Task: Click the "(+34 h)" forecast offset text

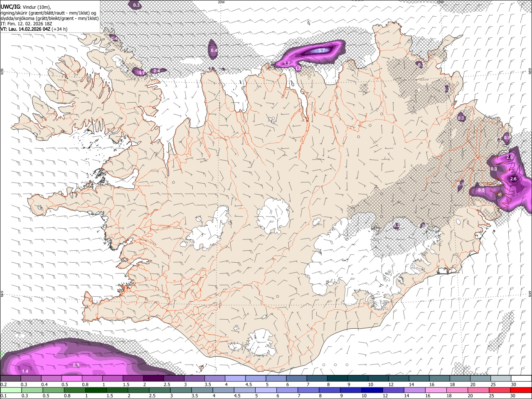Action: [x=60, y=29]
